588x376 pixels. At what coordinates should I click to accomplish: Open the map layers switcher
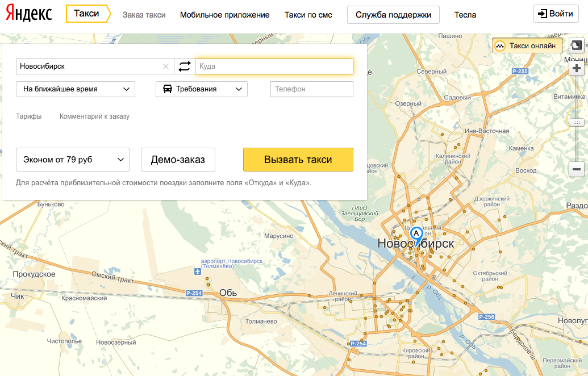click(x=576, y=45)
